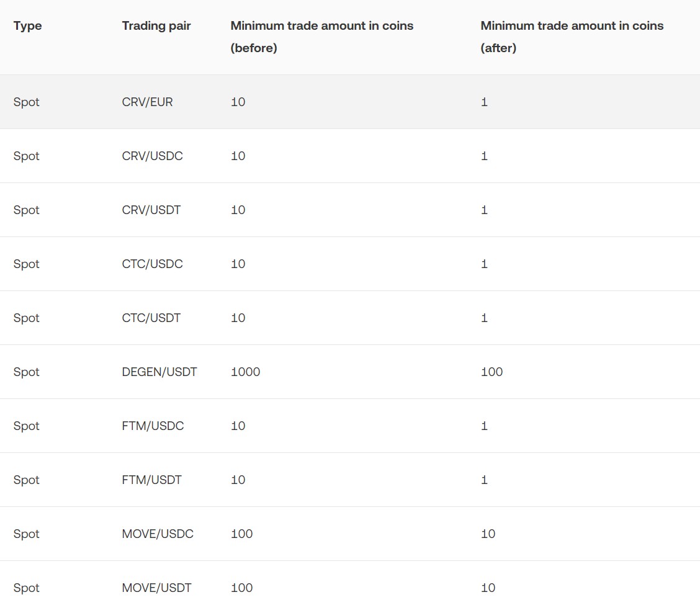Click after value 1 in CRV/EUR row
700x605 pixels.
click(x=485, y=102)
